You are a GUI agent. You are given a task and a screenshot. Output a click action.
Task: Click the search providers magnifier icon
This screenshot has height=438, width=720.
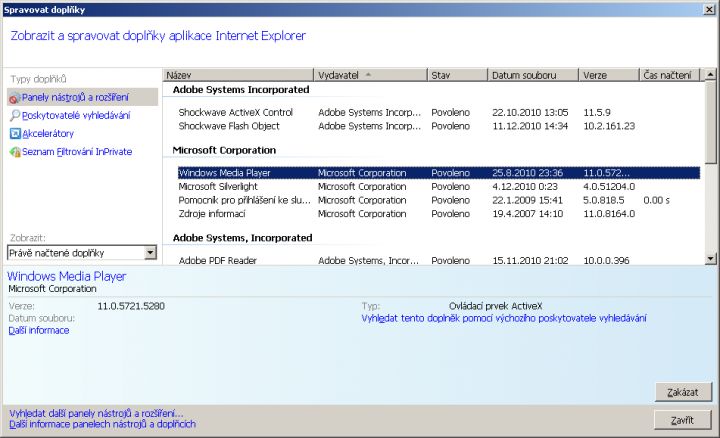pos(15,115)
